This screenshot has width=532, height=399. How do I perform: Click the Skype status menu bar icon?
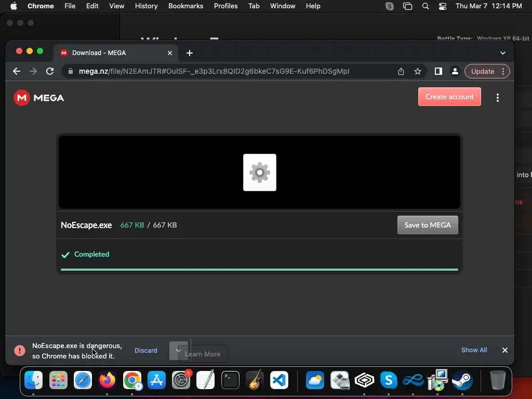tap(390, 6)
